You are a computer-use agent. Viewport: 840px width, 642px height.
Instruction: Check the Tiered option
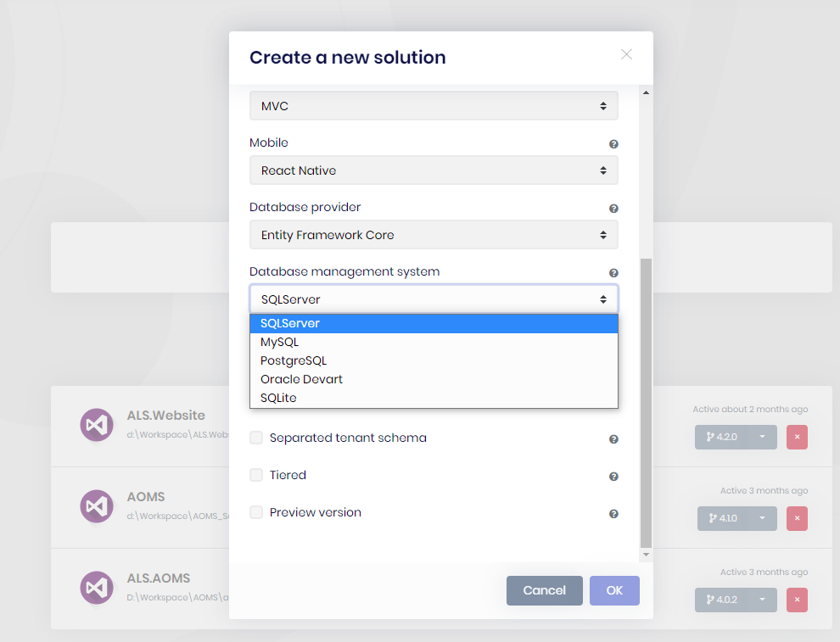point(256,475)
